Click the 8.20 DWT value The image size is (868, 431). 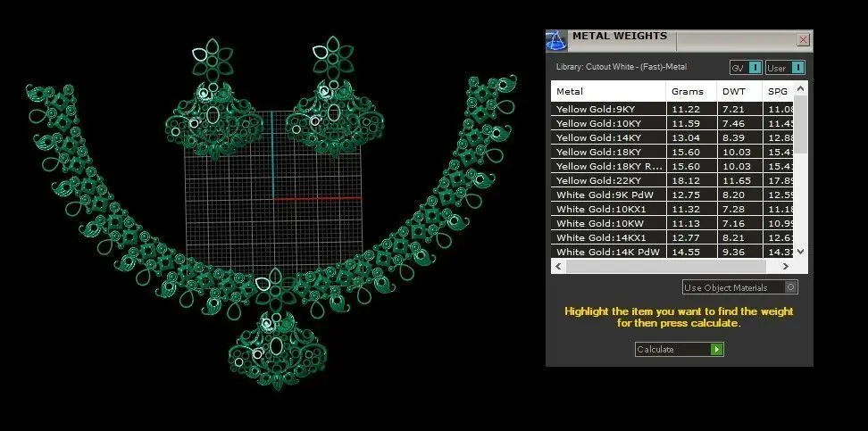(733, 195)
